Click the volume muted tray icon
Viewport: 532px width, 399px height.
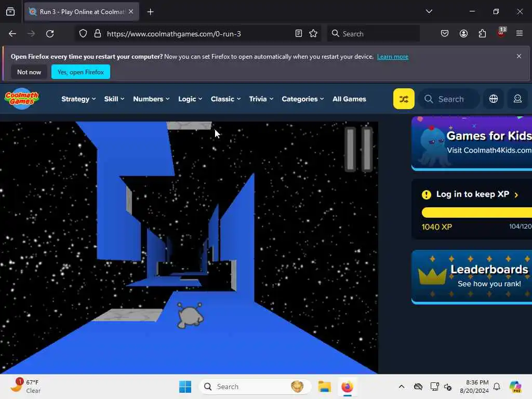click(448, 387)
